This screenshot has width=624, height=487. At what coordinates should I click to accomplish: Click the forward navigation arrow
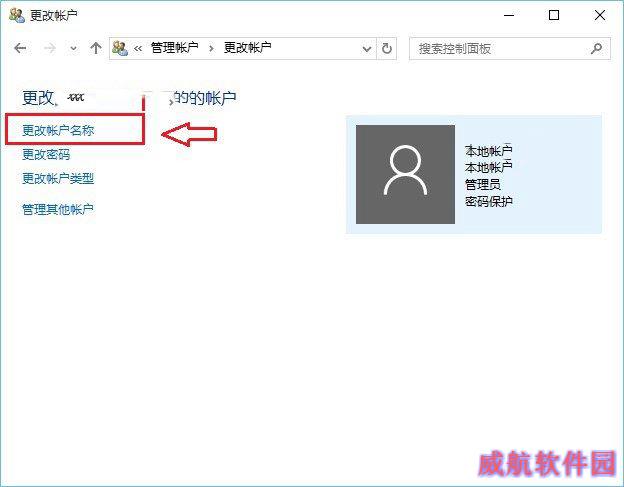click(49, 49)
